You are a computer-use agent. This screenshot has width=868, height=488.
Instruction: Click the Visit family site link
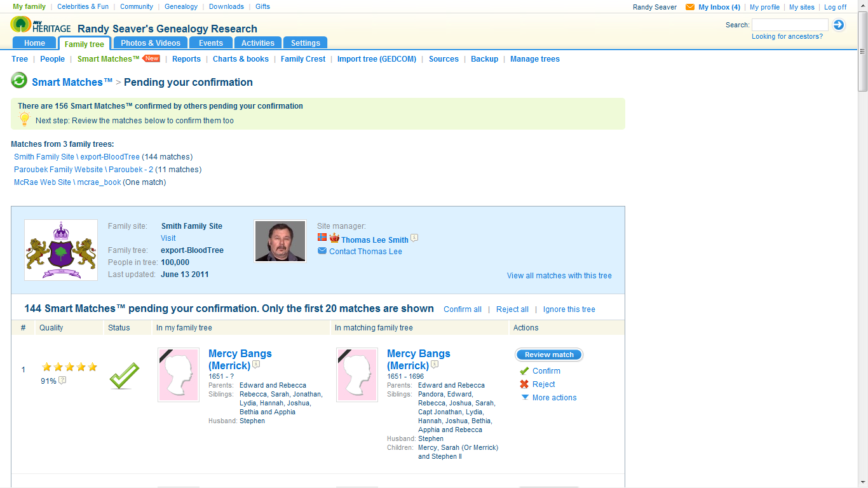click(x=168, y=238)
